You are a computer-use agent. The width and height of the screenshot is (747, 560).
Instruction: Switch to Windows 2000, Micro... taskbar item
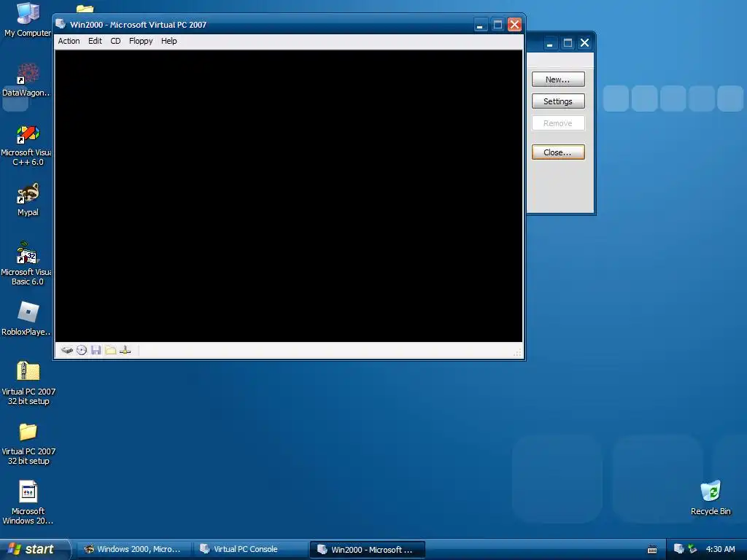point(133,549)
